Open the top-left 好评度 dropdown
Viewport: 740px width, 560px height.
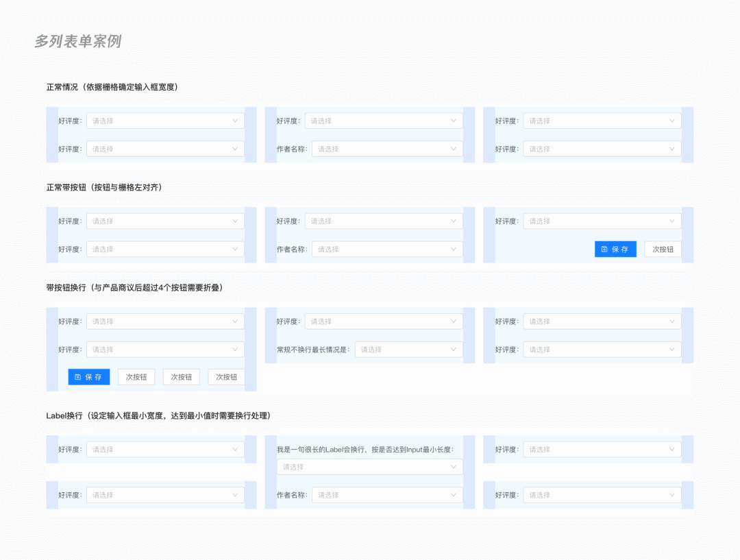coord(164,121)
